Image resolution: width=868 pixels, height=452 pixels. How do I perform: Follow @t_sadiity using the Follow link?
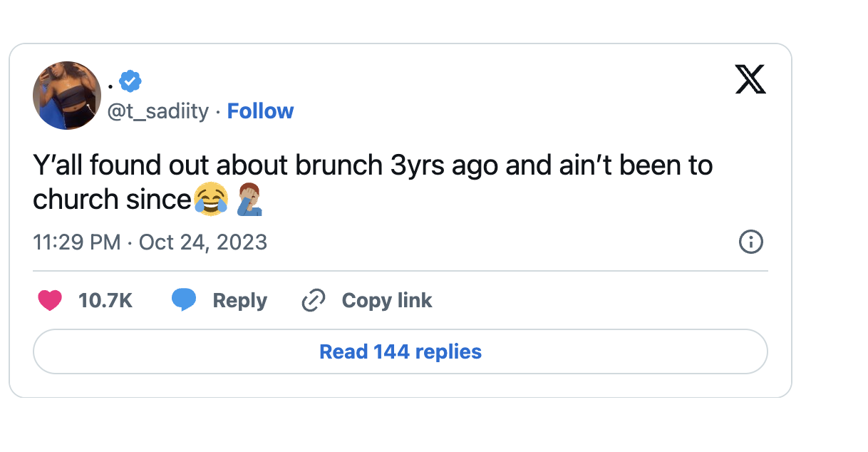(x=260, y=111)
